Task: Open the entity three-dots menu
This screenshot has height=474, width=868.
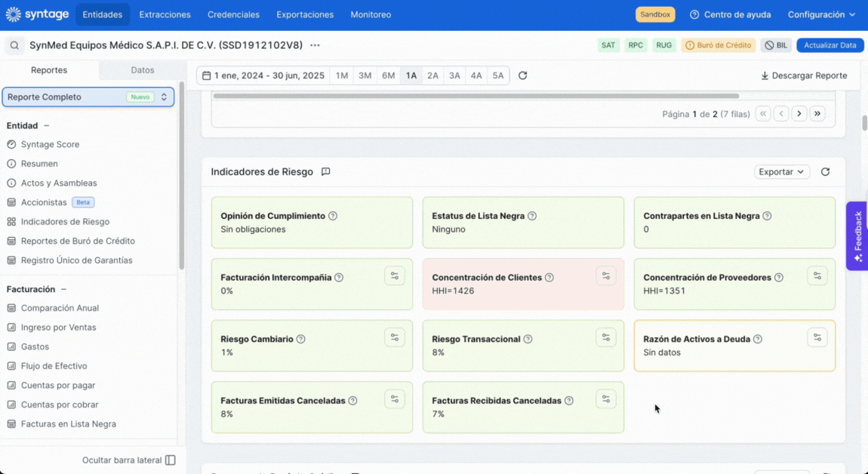Action: point(315,45)
